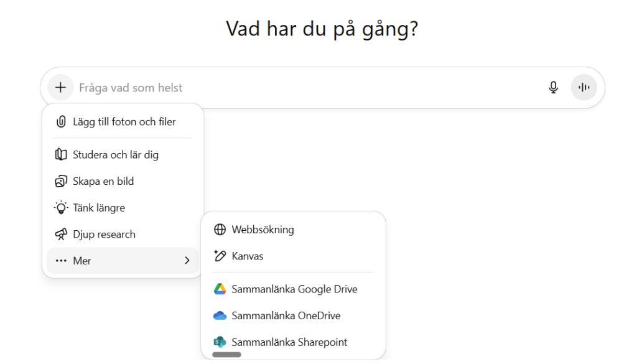This screenshot has height=364, width=629.
Task: Click the telescope Djup research icon
Action: pyautogui.click(x=61, y=235)
